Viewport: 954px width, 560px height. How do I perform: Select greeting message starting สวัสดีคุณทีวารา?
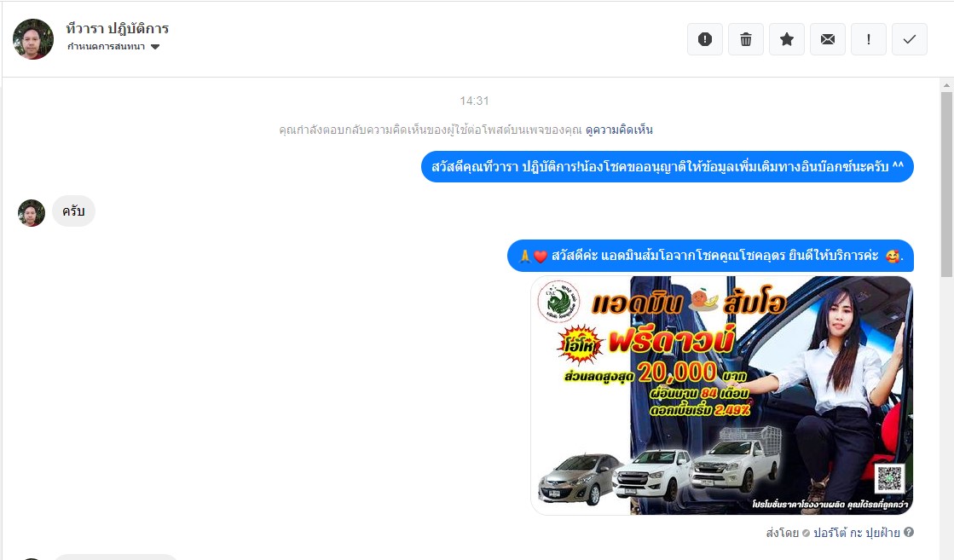(x=668, y=166)
